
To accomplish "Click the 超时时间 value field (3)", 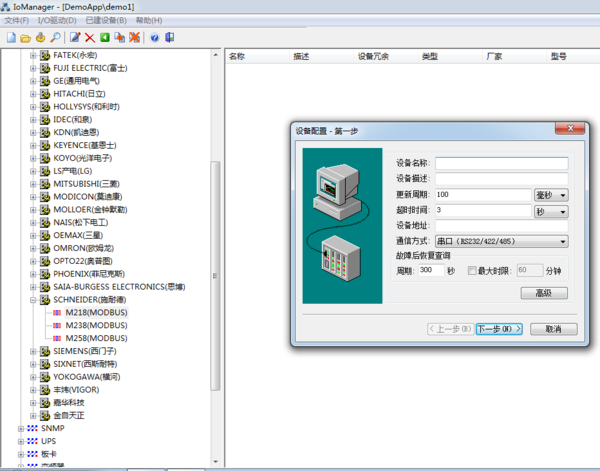I will tap(483, 210).
